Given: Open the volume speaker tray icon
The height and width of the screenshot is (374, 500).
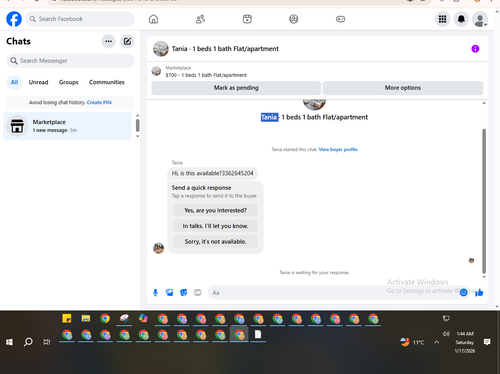Looking at the screenshot, I should click(x=446, y=333).
